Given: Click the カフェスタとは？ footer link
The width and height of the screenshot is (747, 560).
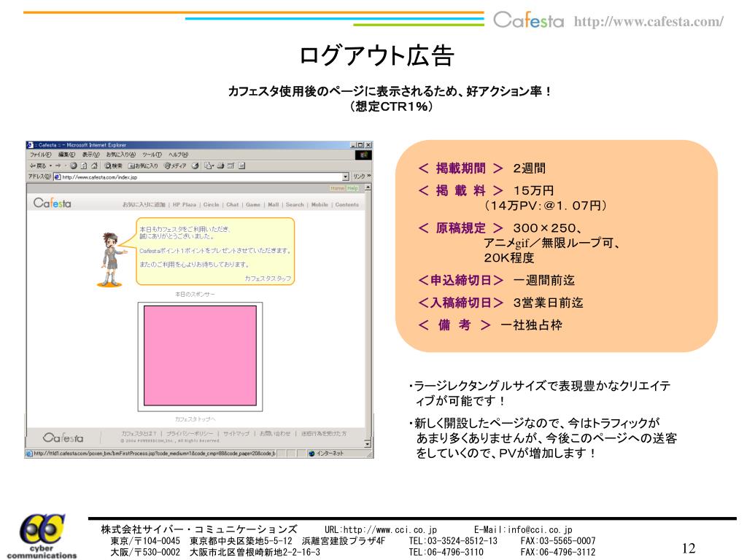Looking at the screenshot, I should pyautogui.click(x=139, y=434).
